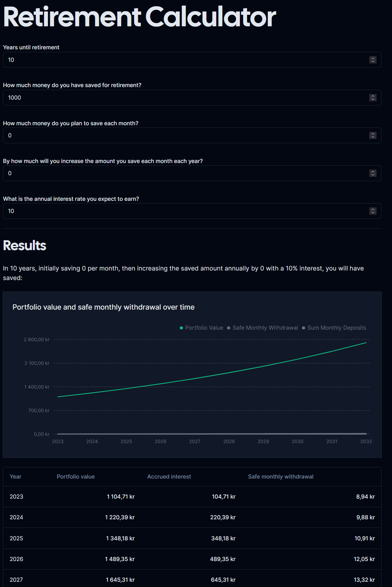This screenshot has height=587, width=392.
Task: Select the 2023 table row
Action: click(x=192, y=497)
